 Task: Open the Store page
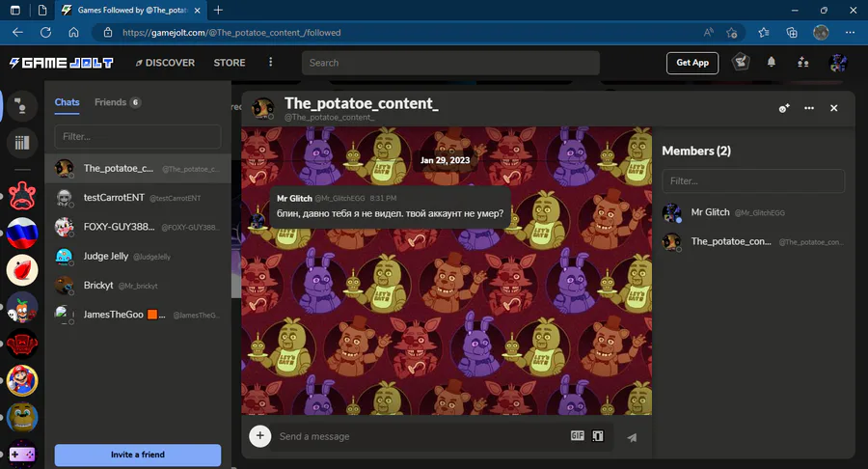230,63
